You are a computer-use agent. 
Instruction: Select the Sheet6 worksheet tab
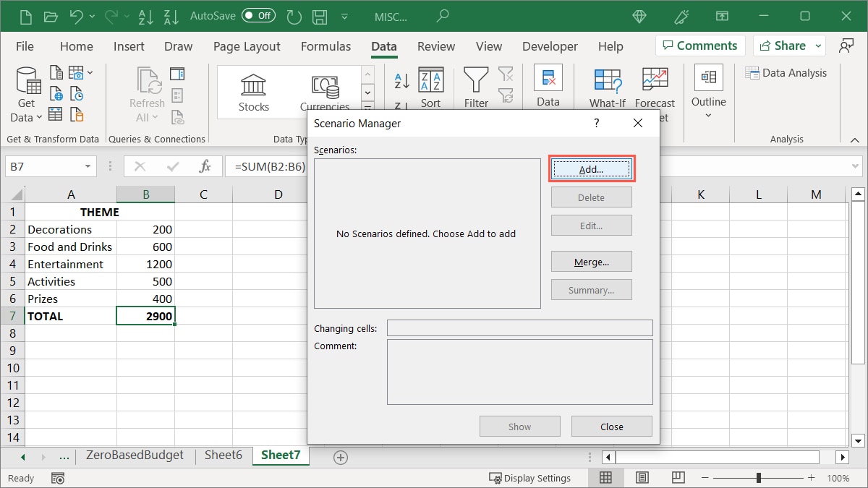coord(223,455)
